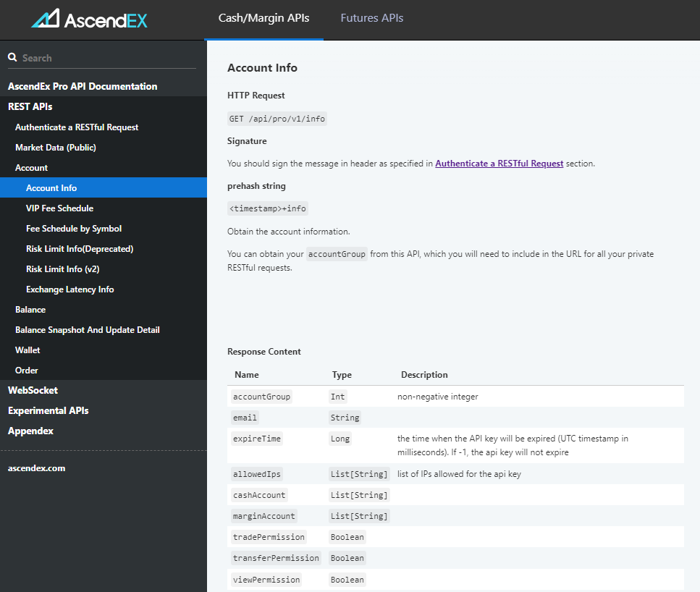The image size is (700, 592).
Task: Click the marginAccount field name
Action: click(x=263, y=516)
